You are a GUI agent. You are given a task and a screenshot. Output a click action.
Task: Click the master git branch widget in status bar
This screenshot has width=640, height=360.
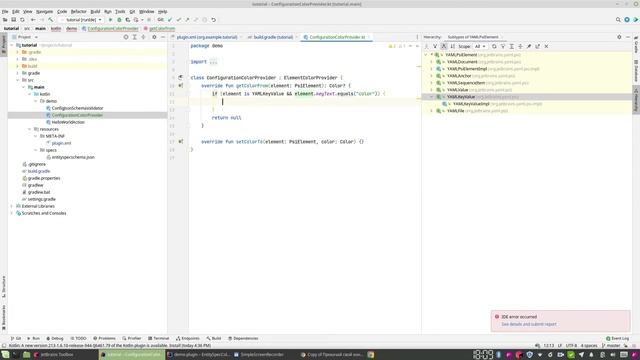click(611, 346)
